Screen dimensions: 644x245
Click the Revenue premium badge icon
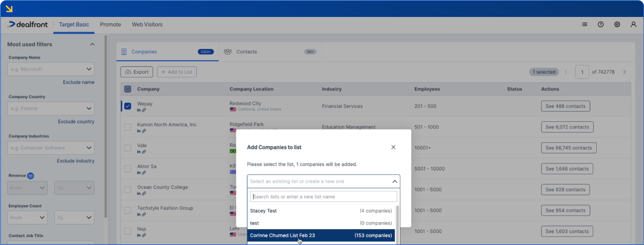pos(30,176)
